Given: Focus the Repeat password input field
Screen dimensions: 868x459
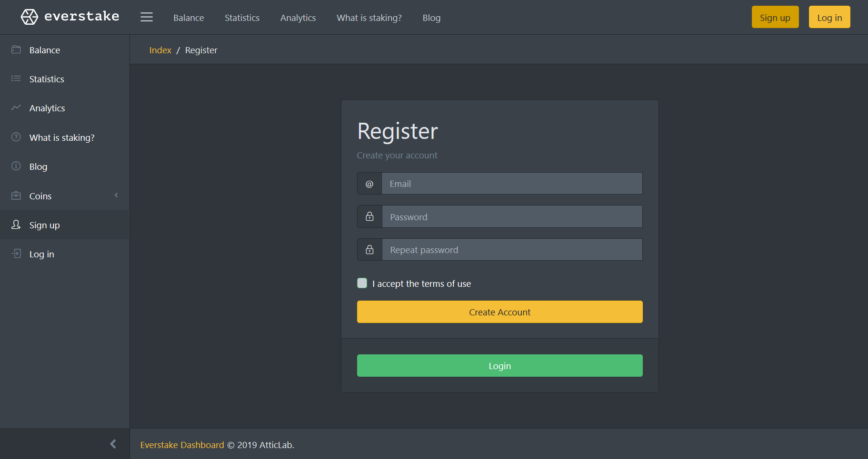Looking at the screenshot, I should (512, 250).
